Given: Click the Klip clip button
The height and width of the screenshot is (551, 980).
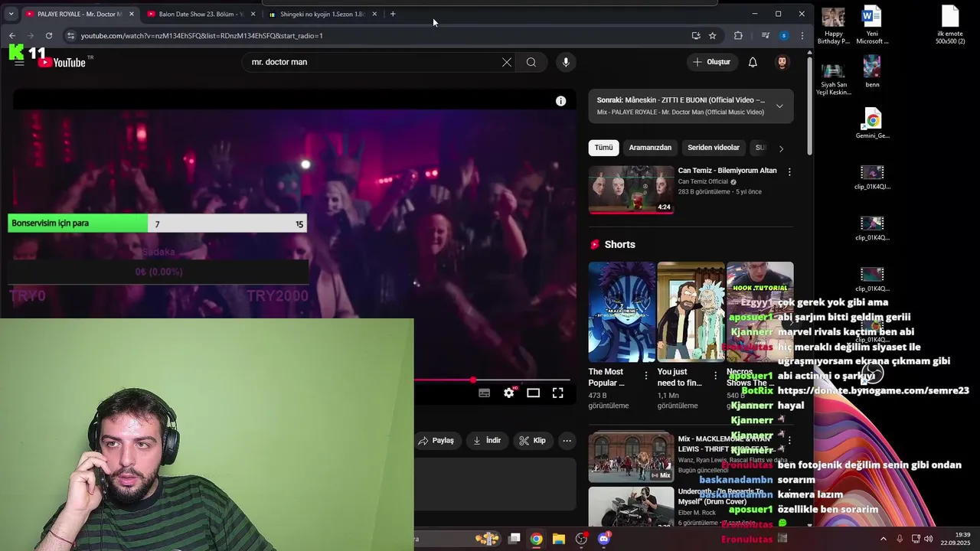Looking at the screenshot, I should click(x=532, y=440).
